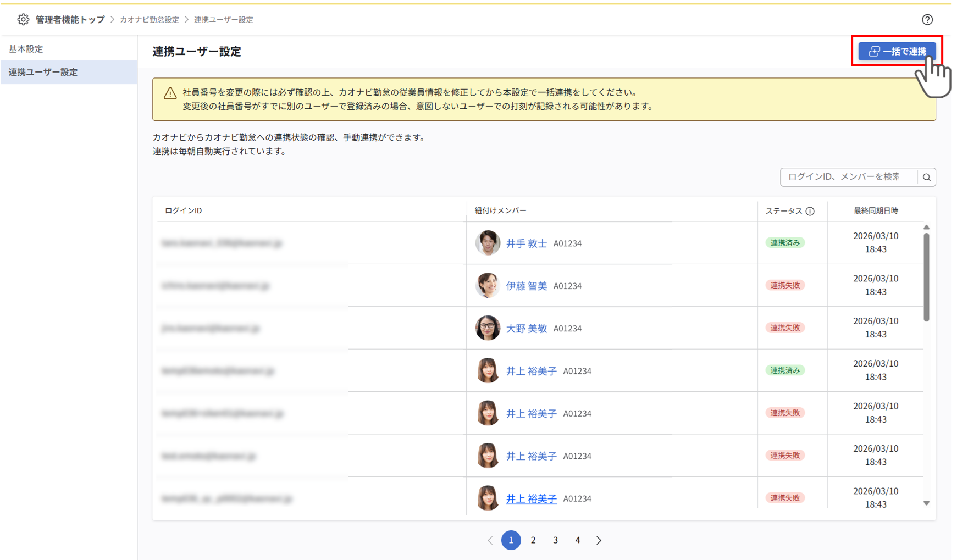Select page 4 in the pagination
This screenshot has width=957, height=560.
pos(578,540)
